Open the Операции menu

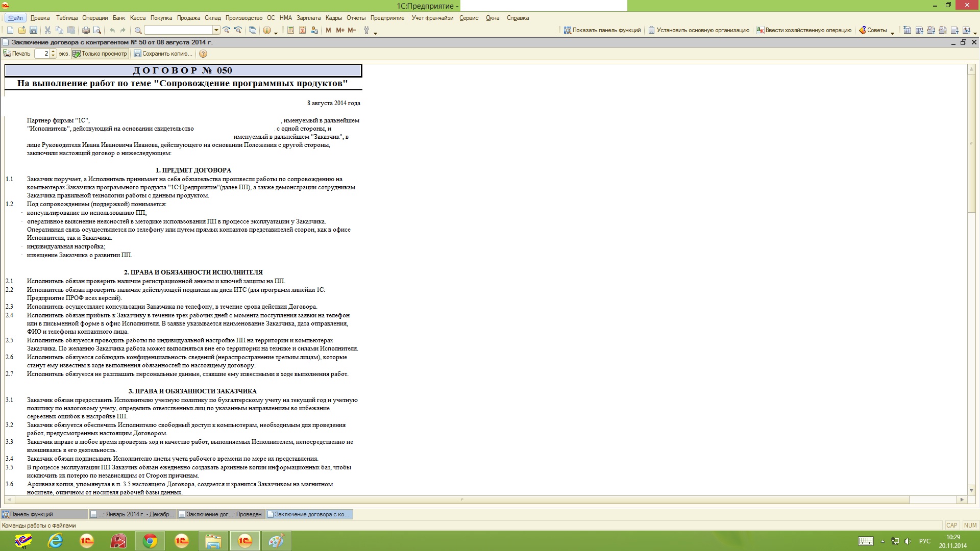click(x=95, y=18)
